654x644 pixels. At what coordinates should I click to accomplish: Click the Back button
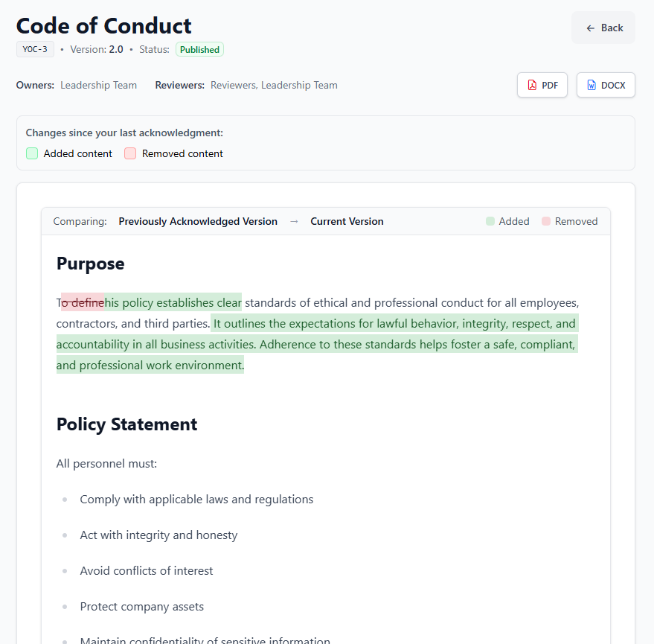[x=603, y=28]
